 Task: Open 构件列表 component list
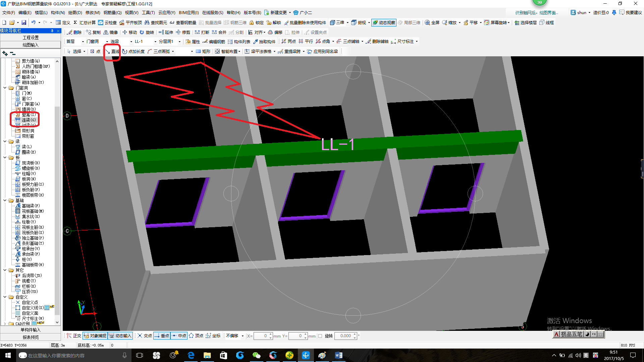(x=239, y=42)
